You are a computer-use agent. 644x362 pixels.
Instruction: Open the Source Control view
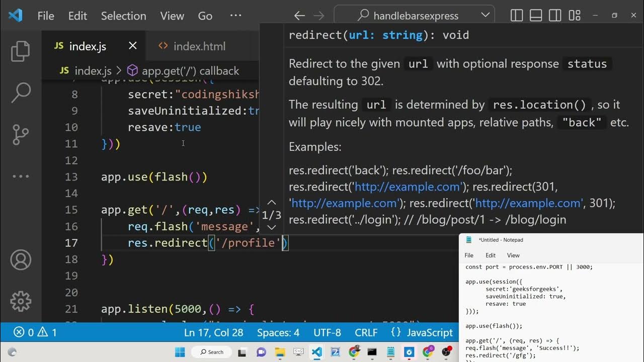tap(21, 134)
